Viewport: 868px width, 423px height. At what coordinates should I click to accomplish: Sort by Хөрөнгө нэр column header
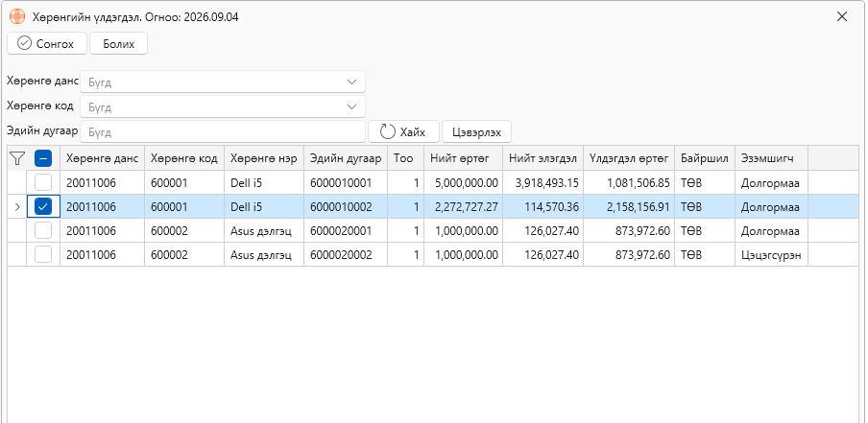point(264,158)
